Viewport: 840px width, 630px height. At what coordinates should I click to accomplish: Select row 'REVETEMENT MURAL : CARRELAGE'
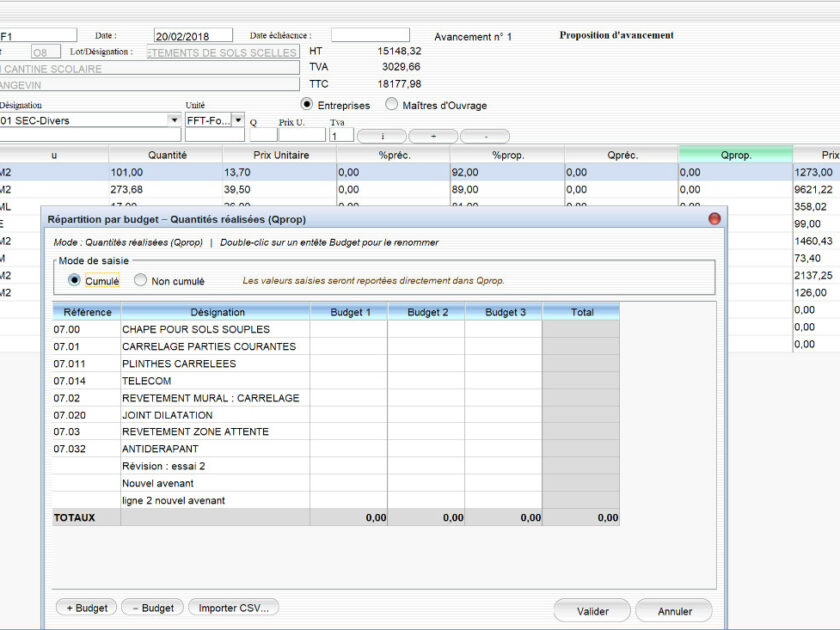point(336,398)
